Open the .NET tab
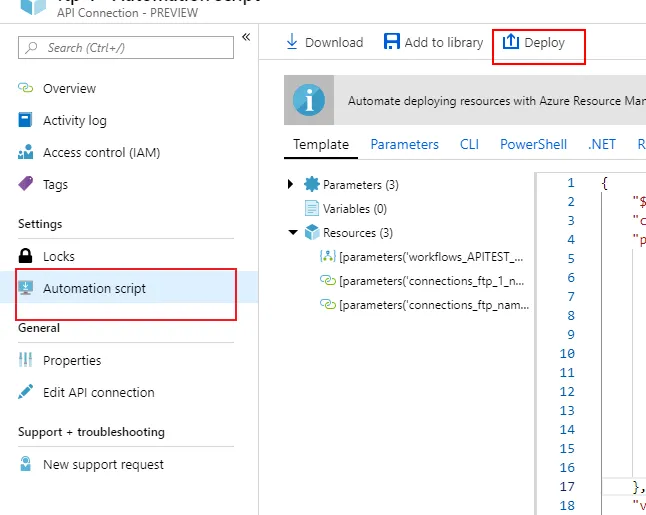Image resolution: width=646 pixels, height=515 pixels. [x=602, y=145]
